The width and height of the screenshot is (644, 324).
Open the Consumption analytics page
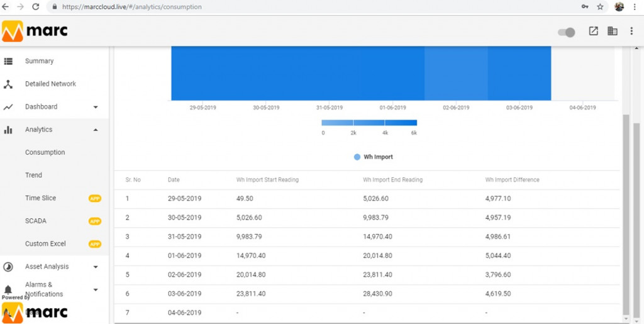(45, 152)
